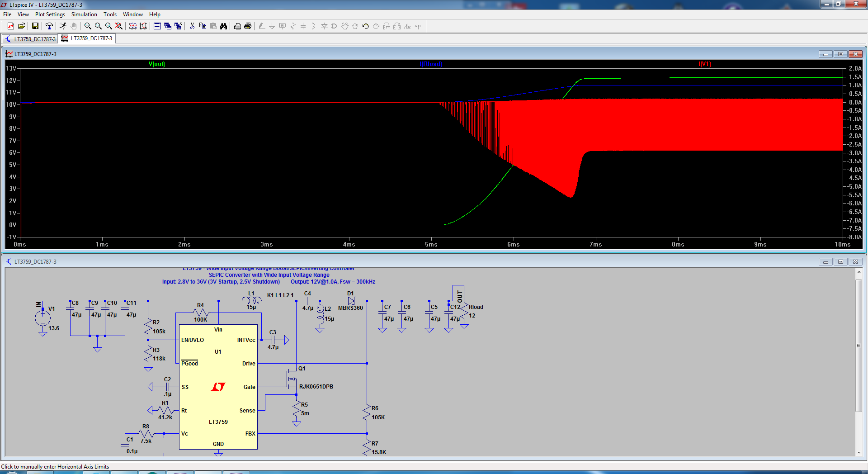868x474 pixels.
Task: Click the MBRS360 diode label
Action: pyautogui.click(x=350, y=308)
